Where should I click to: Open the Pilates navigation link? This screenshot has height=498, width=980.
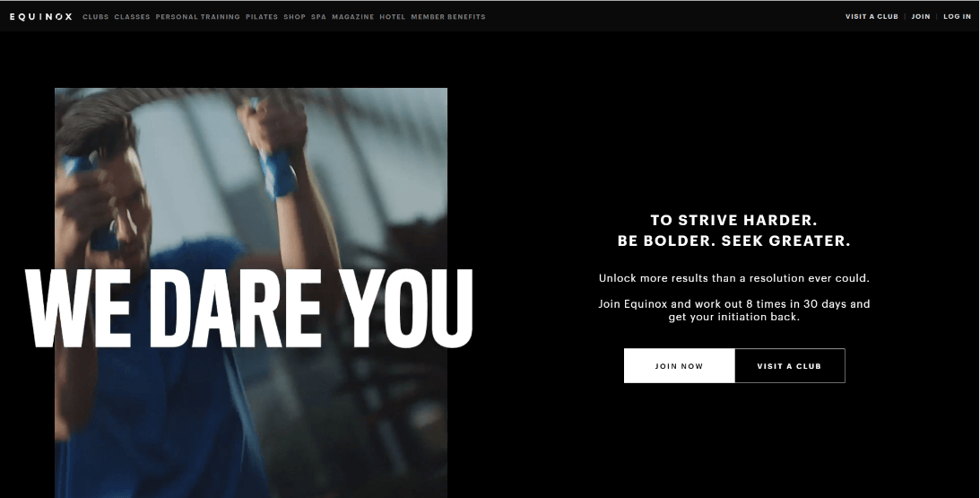(262, 17)
